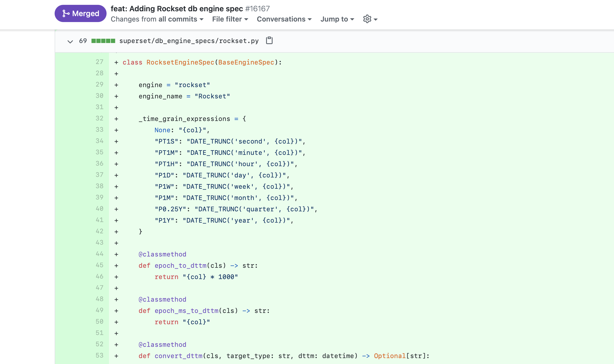Image resolution: width=614 pixels, height=364 pixels.
Task: Select line number 27 in the diff
Action: tap(99, 62)
